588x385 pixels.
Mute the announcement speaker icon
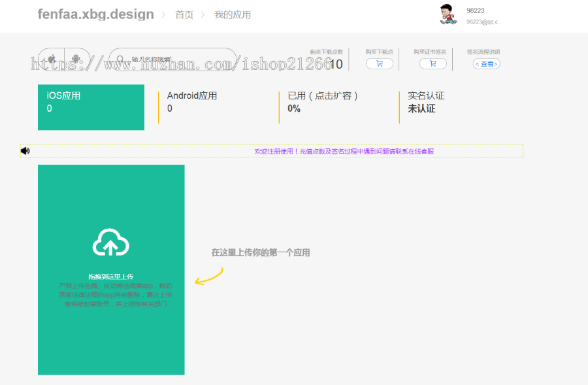click(x=24, y=150)
